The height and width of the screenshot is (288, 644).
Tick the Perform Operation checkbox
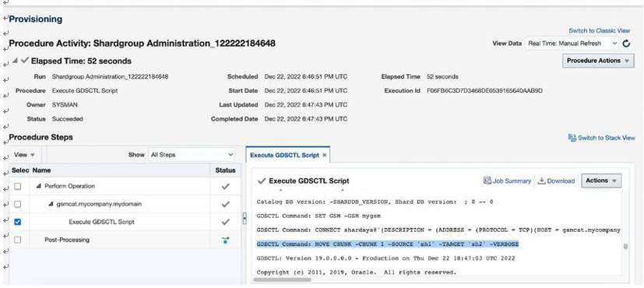coord(17,186)
